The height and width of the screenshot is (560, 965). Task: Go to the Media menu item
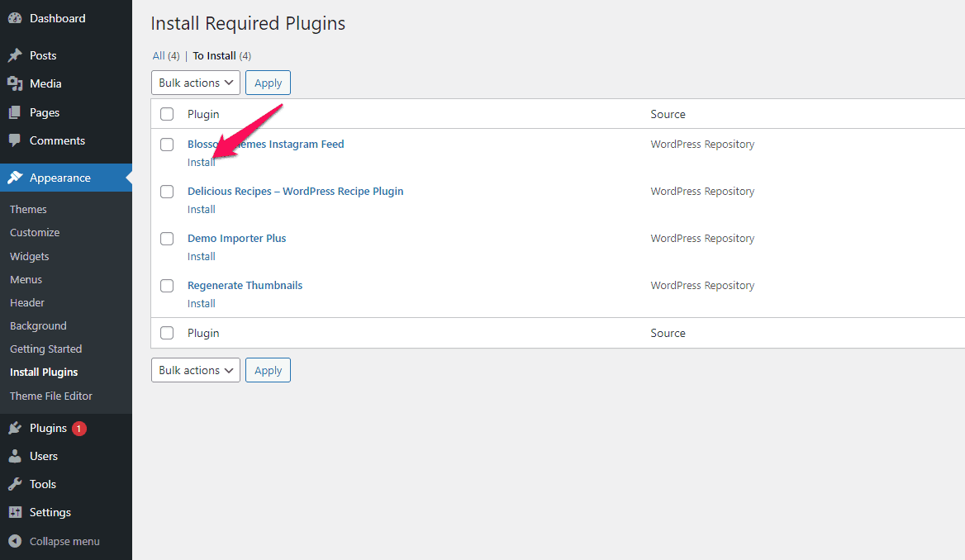(x=66, y=83)
